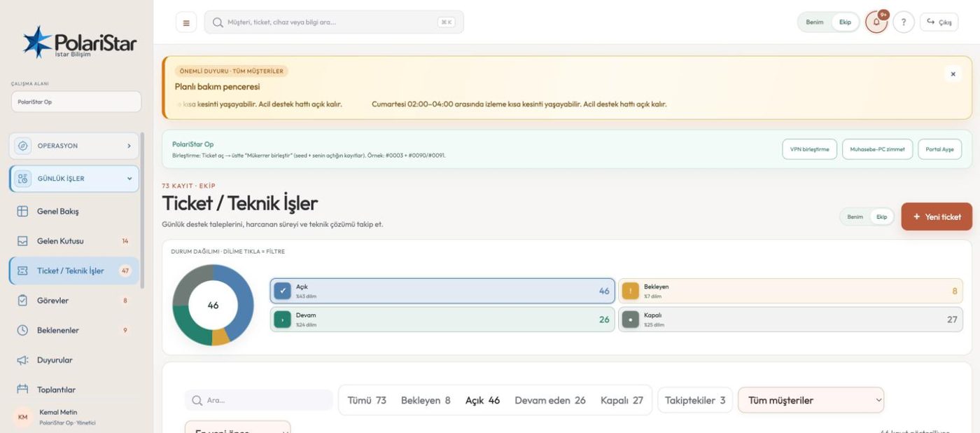Image resolution: width=980 pixels, height=433 pixels.
Task: Click the Ticket / Teknik İşler ticket icon
Action: (x=22, y=270)
